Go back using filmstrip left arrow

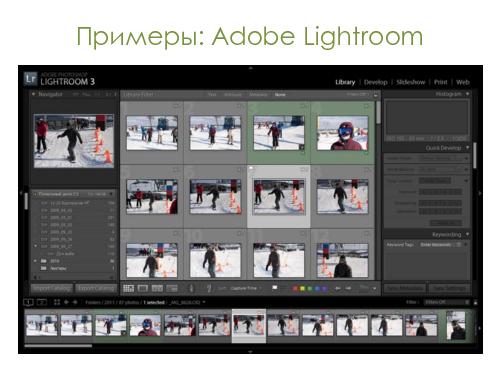click(x=66, y=302)
